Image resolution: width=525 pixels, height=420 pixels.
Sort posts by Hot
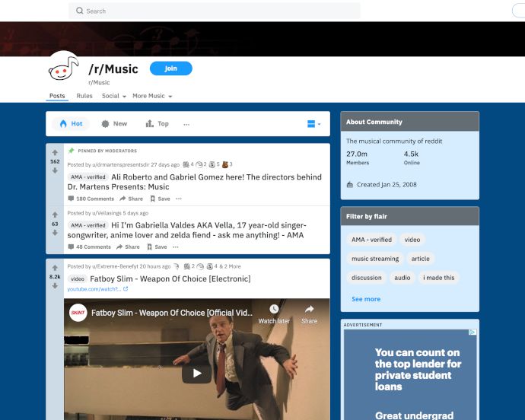[x=71, y=123]
